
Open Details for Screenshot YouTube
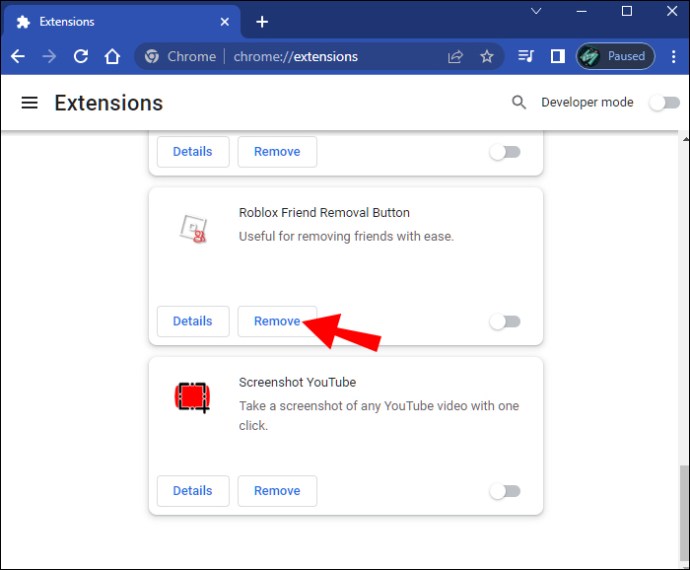click(x=193, y=491)
